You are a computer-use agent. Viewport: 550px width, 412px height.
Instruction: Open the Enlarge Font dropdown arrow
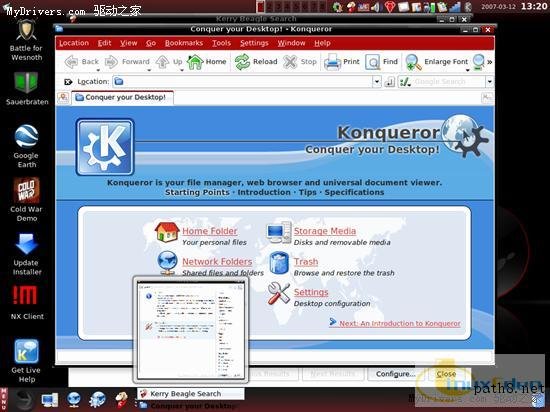[467, 70]
